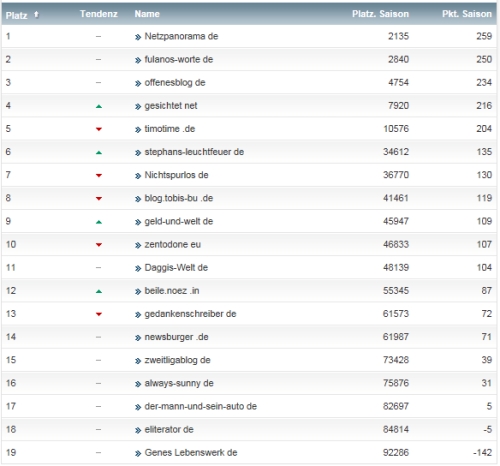The height and width of the screenshot is (466, 500).
Task: Open the offenesblog de link
Action: coord(175,82)
